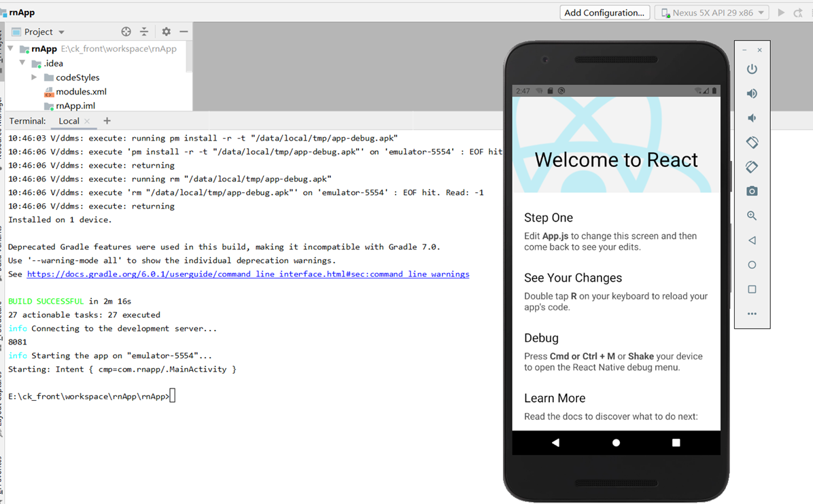The width and height of the screenshot is (813, 504).
Task: Click emulator sidebar back triangle icon
Action: (752, 240)
